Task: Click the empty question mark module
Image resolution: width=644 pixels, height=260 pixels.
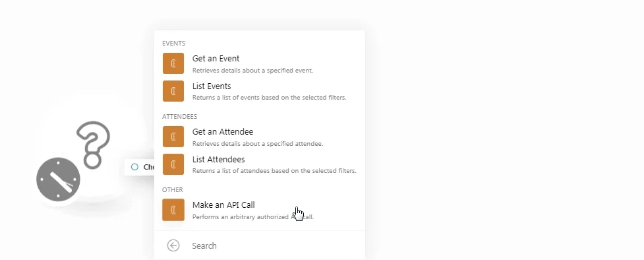Action: (94, 145)
